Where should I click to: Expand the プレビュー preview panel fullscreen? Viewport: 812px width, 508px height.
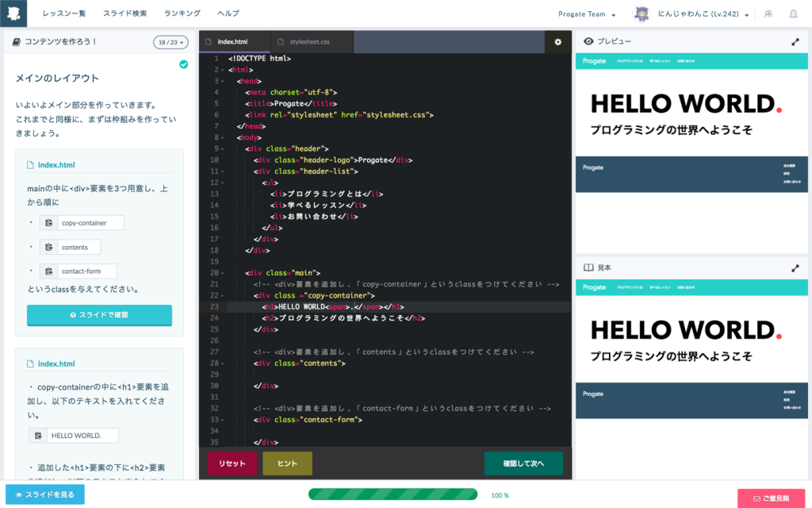[795, 42]
